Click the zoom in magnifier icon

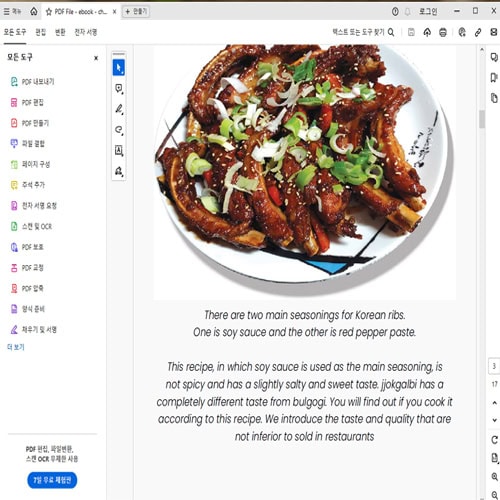click(494, 477)
